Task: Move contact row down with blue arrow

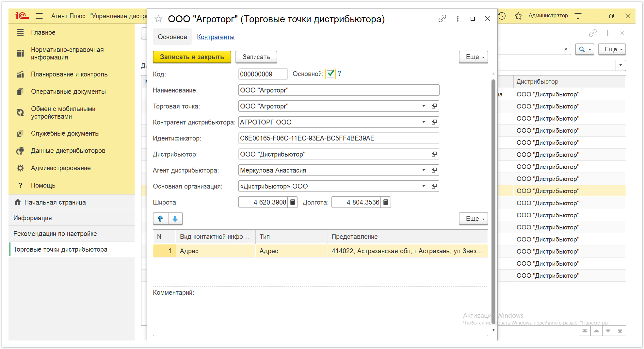Action: point(175,219)
